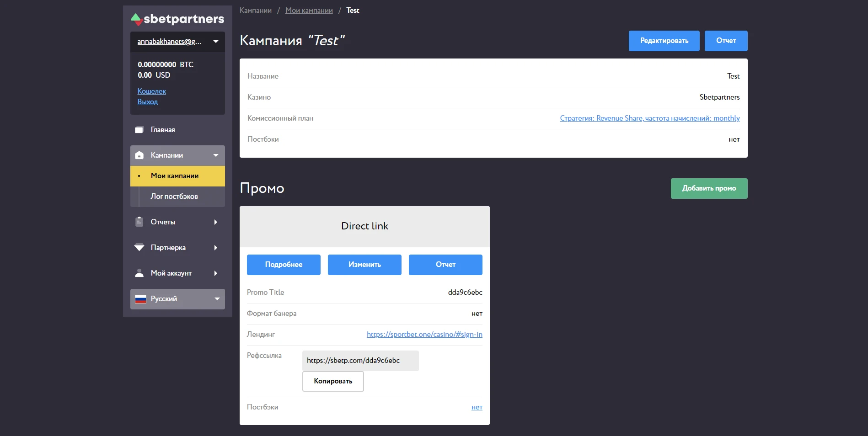Screen dimensions: 868x436
Task: Click the Формат банера label
Action: (272, 314)
